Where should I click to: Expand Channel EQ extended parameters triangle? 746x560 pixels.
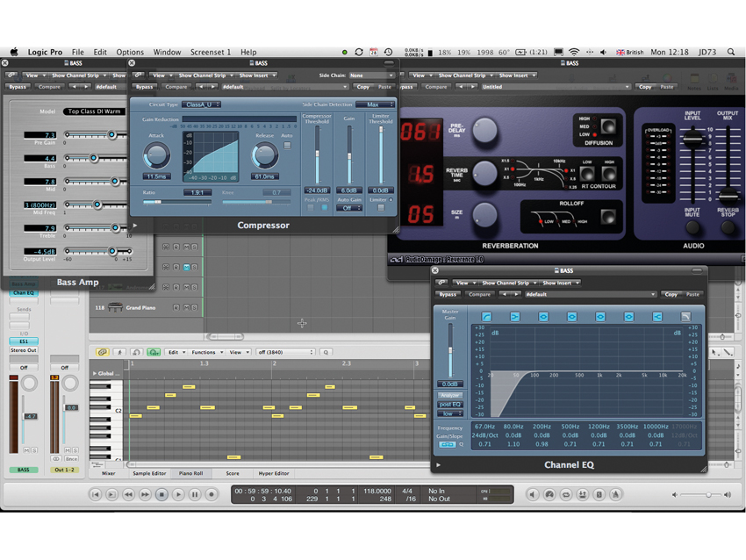pos(438,465)
